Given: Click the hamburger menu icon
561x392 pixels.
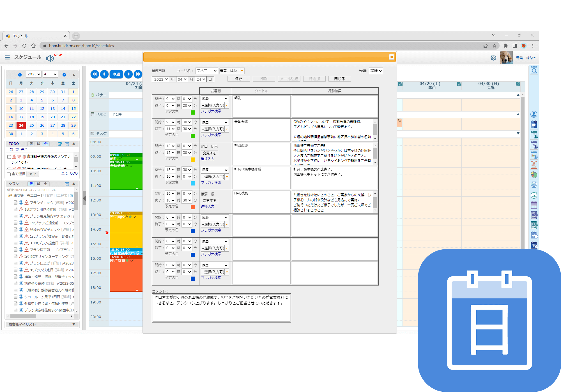Looking at the screenshot, I should click(7, 57).
